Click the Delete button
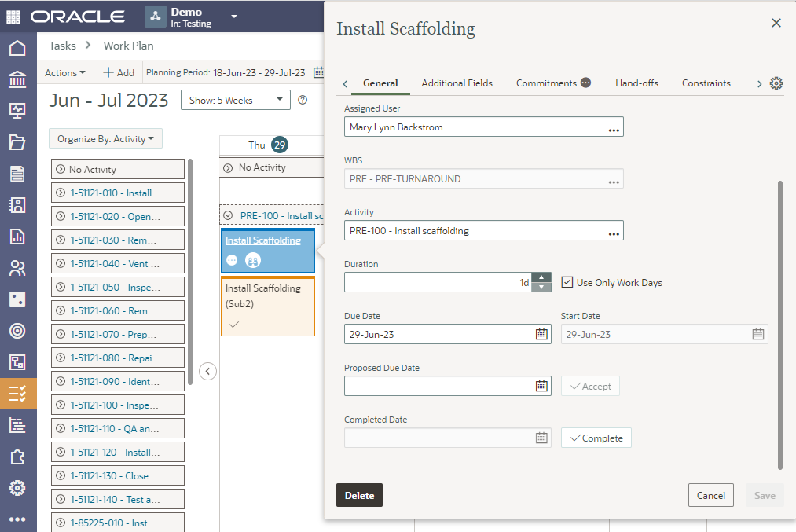The width and height of the screenshot is (796, 532). pos(359,495)
